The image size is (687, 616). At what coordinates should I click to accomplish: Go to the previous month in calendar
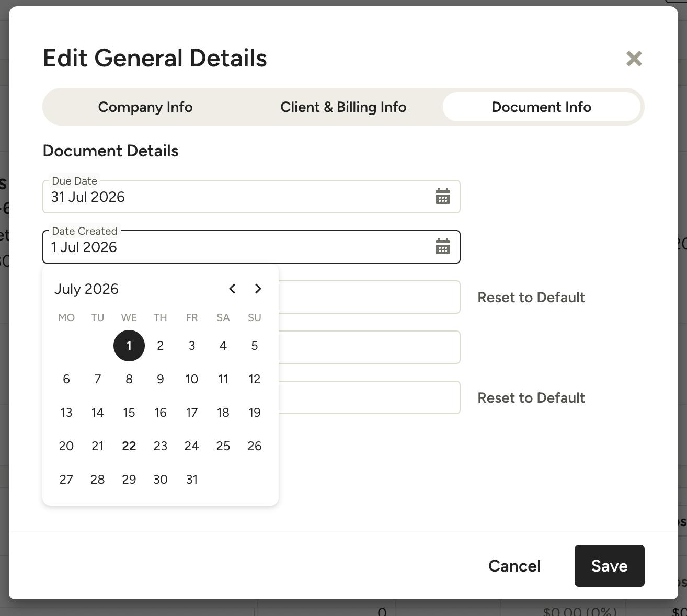pyautogui.click(x=232, y=289)
